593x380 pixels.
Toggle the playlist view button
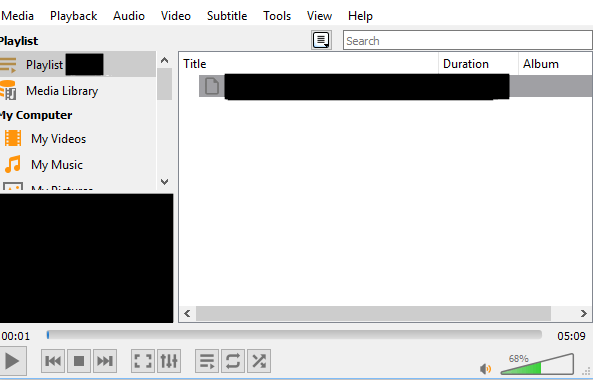tap(207, 361)
